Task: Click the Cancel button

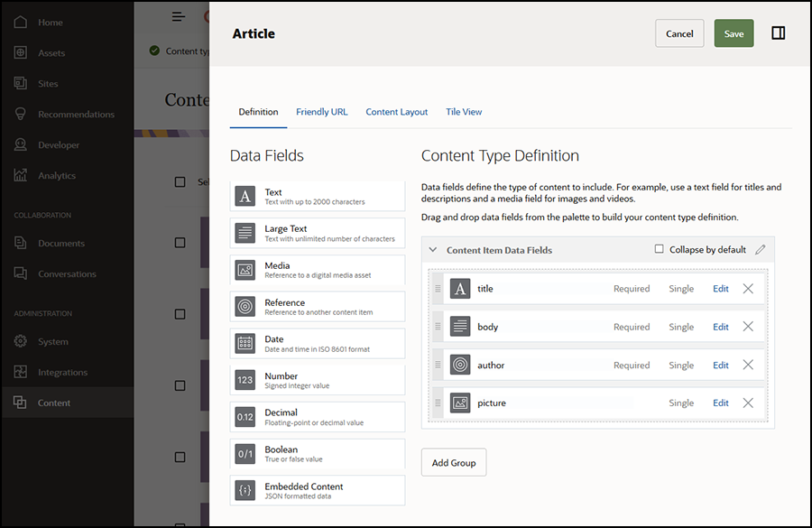Action: [x=678, y=33]
